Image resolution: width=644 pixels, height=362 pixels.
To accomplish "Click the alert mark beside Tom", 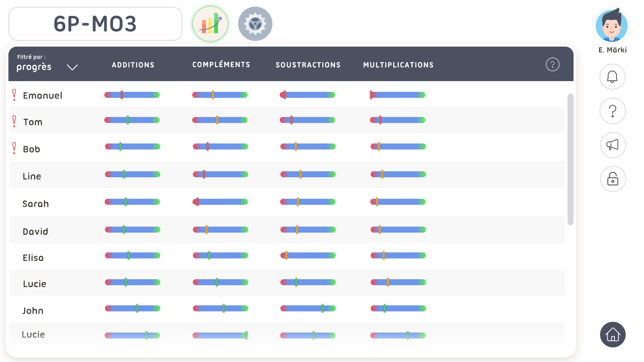I will tap(14, 121).
